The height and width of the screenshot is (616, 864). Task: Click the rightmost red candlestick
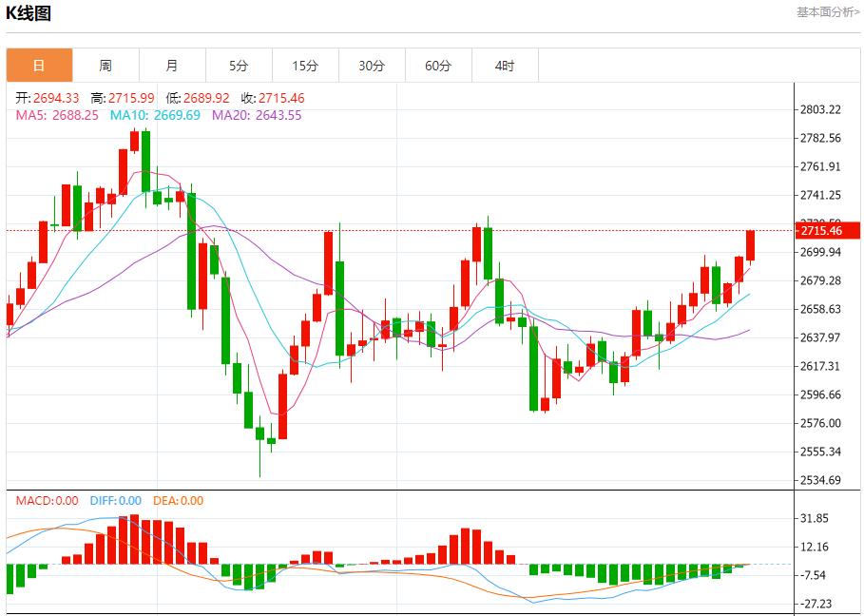(750, 245)
